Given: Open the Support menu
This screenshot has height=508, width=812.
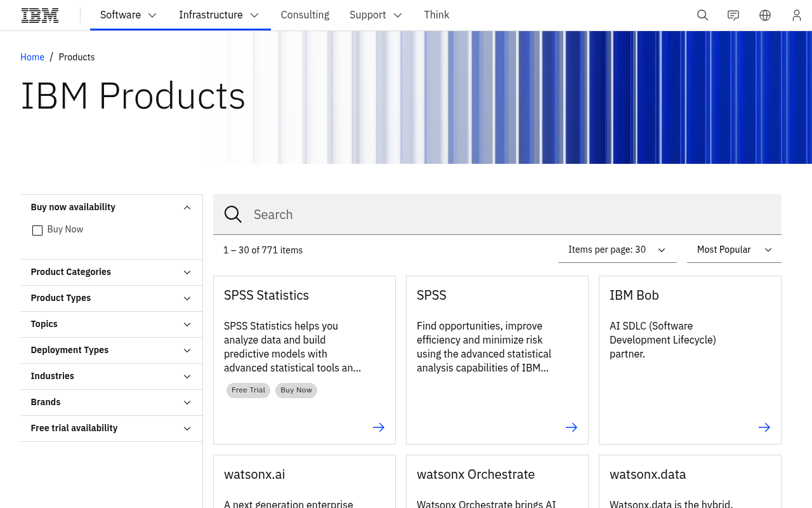Looking at the screenshot, I should 376,15.
